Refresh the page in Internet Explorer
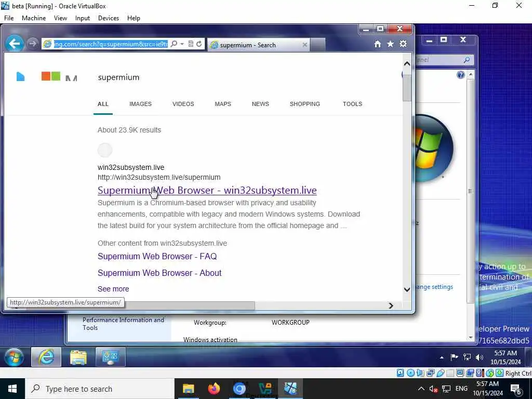532x399 pixels. [199, 44]
